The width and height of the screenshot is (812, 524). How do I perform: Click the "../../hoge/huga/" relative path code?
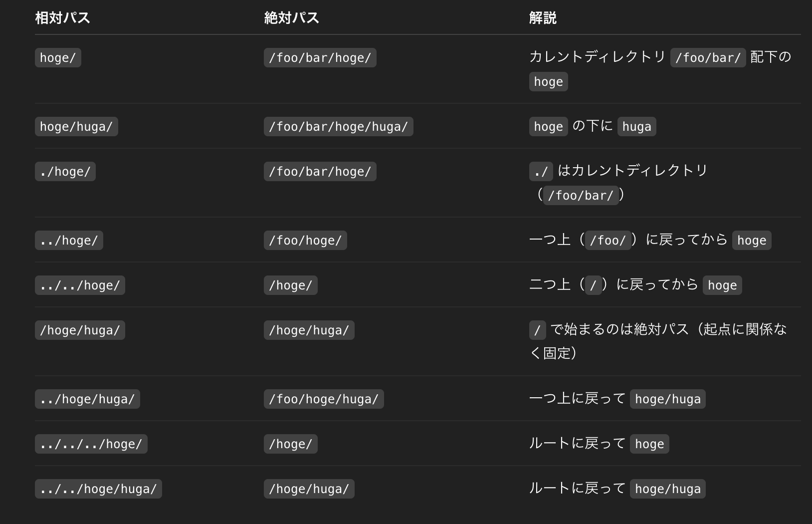click(98, 489)
